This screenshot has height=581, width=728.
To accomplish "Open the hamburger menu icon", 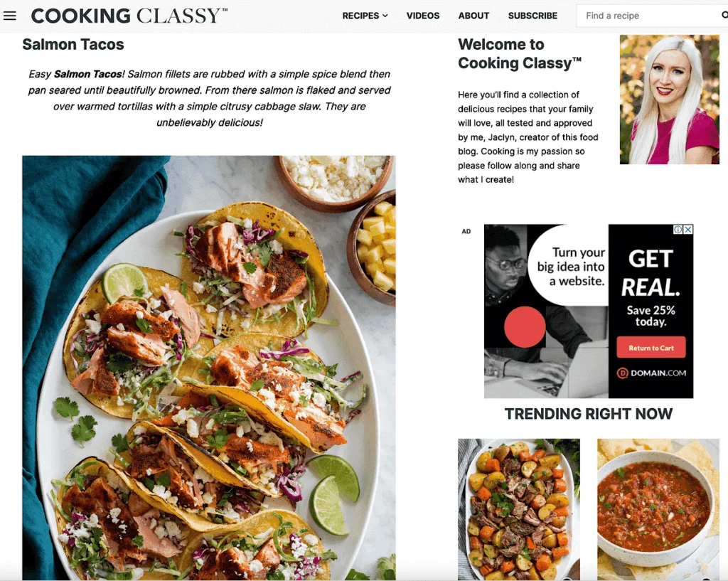I will (x=10, y=16).
